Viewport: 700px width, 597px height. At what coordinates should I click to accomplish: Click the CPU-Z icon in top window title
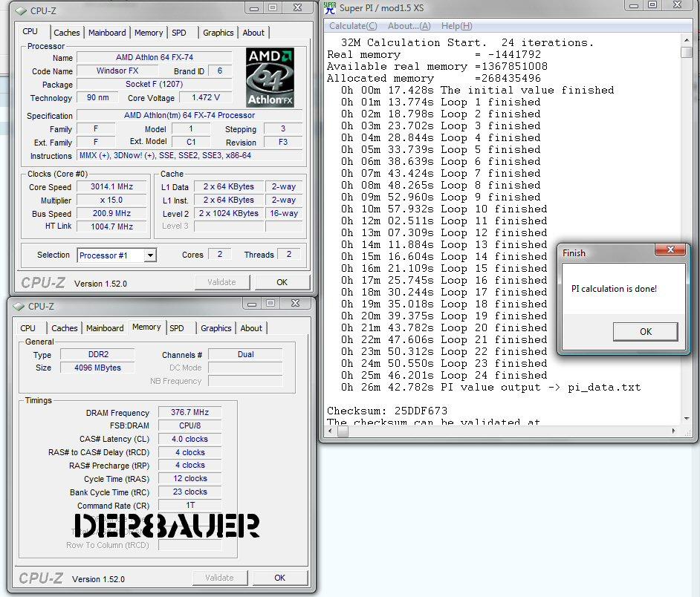(x=21, y=10)
